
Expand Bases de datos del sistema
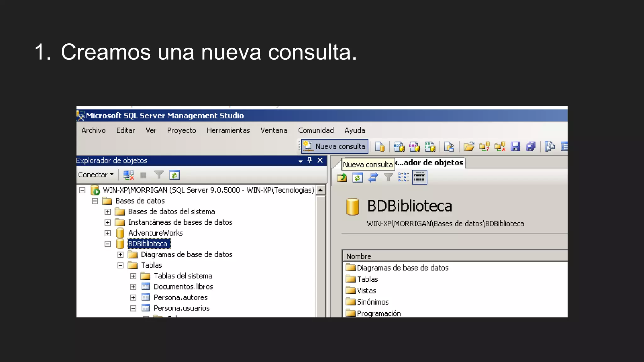click(x=108, y=212)
